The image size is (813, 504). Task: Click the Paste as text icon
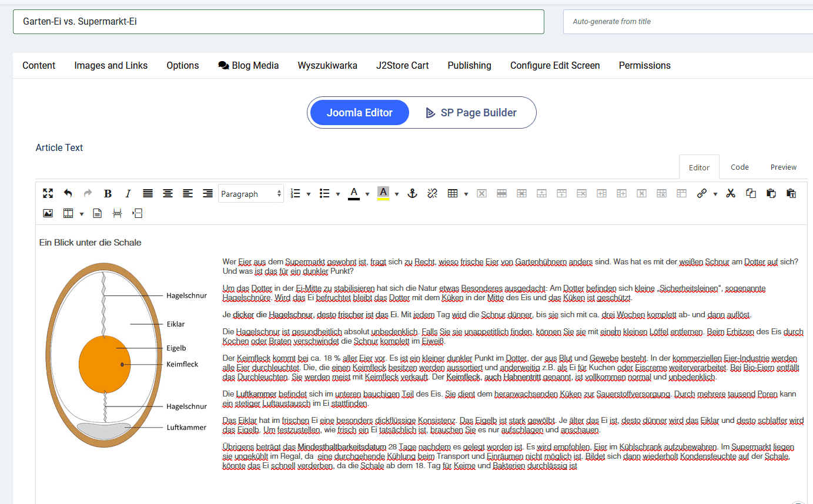point(791,193)
